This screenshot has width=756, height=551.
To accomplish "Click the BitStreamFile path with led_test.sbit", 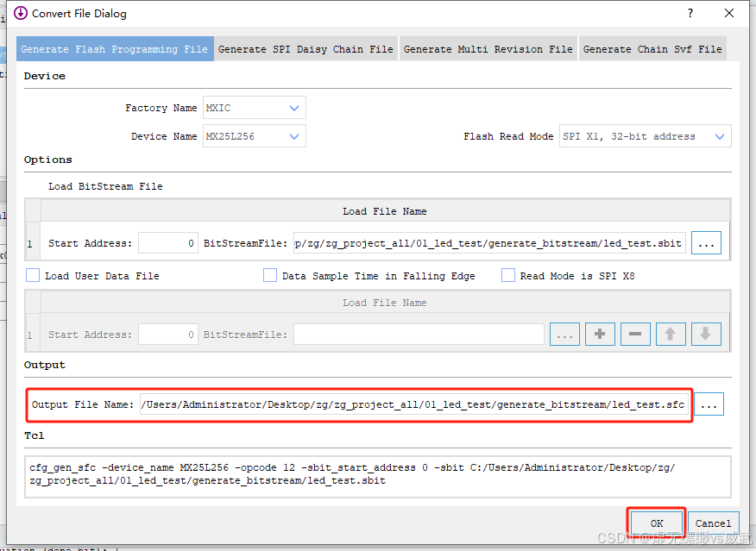I will coord(489,243).
